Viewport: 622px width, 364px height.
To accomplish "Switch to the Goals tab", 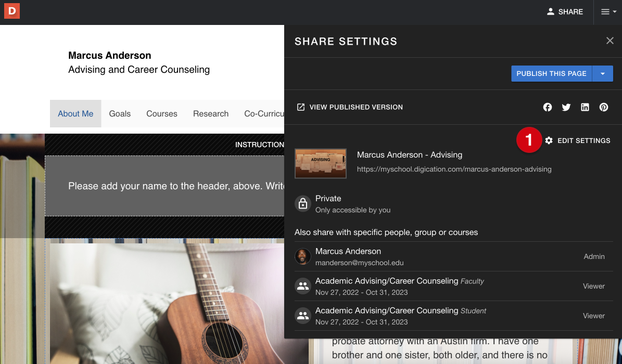I will pyautogui.click(x=120, y=114).
